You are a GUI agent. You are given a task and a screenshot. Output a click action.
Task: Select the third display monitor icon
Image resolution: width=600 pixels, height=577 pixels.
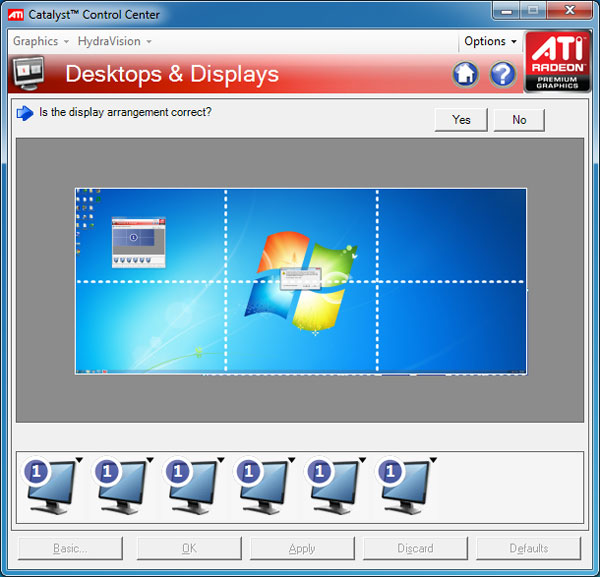coord(191,484)
